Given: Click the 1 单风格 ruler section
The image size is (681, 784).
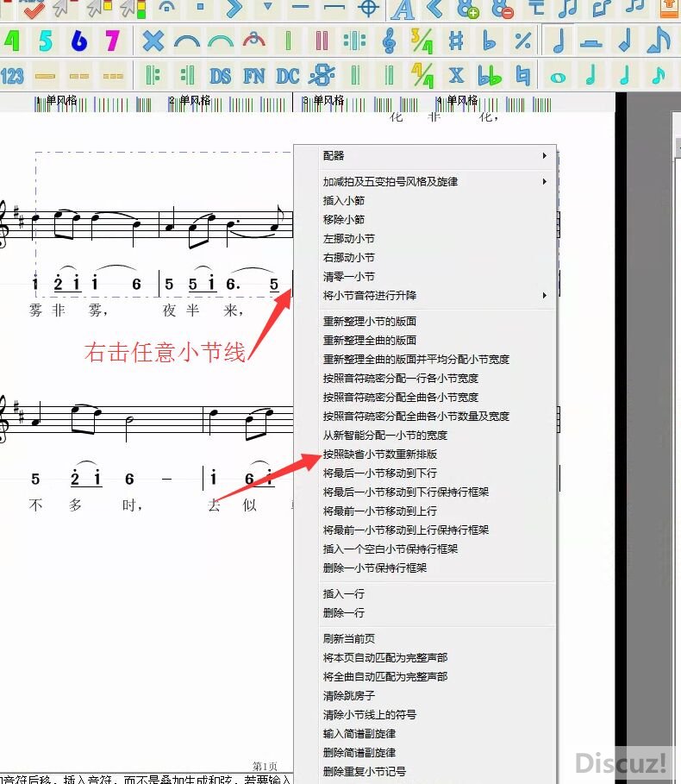Looking at the screenshot, I should 56,100.
